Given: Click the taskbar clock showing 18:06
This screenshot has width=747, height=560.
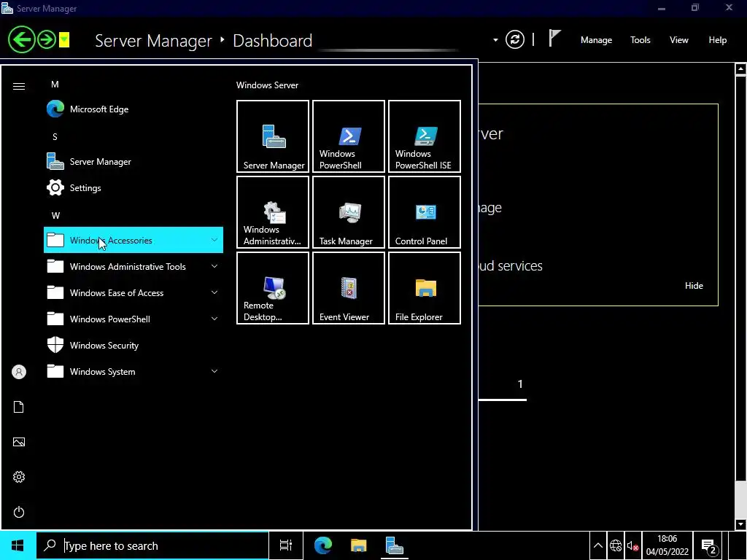Looking at the screenshot, I should point(667,545).
